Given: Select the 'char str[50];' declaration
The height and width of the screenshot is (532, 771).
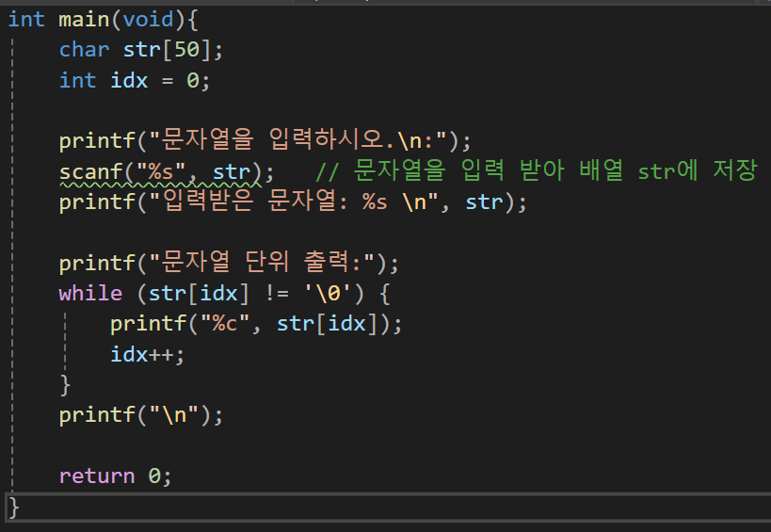Looking at the screenshot, I should 140,50.
